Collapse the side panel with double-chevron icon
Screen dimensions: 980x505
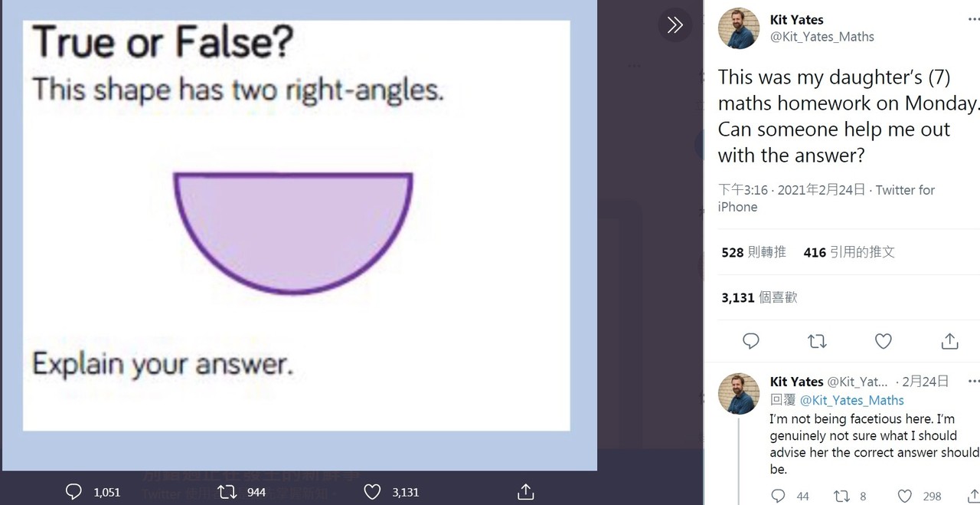coord(675,25)
